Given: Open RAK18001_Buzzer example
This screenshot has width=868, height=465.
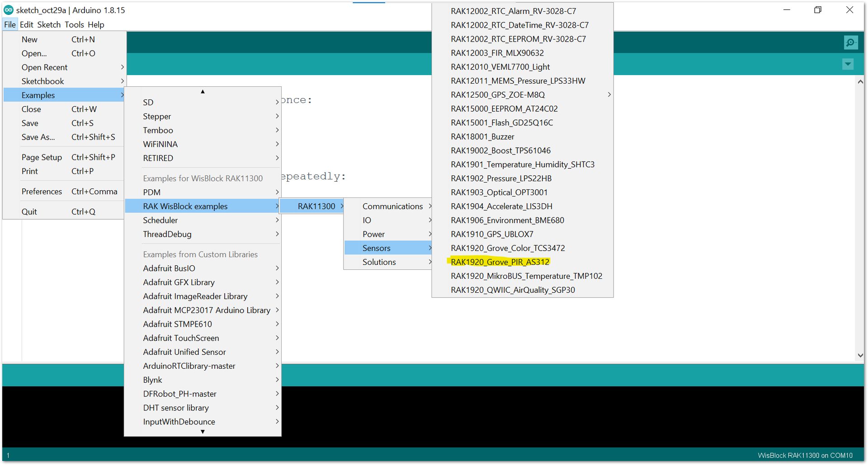Looking at the screenshot, I should click(x=523, y=136).
